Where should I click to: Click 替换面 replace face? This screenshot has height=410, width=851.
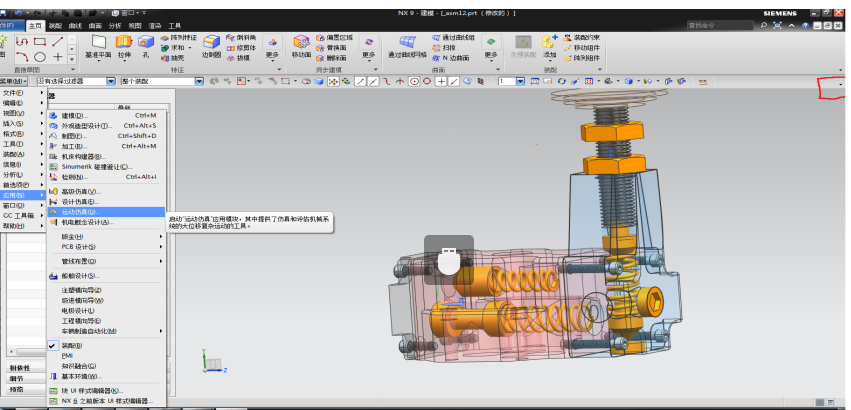(x=331, y=48)
